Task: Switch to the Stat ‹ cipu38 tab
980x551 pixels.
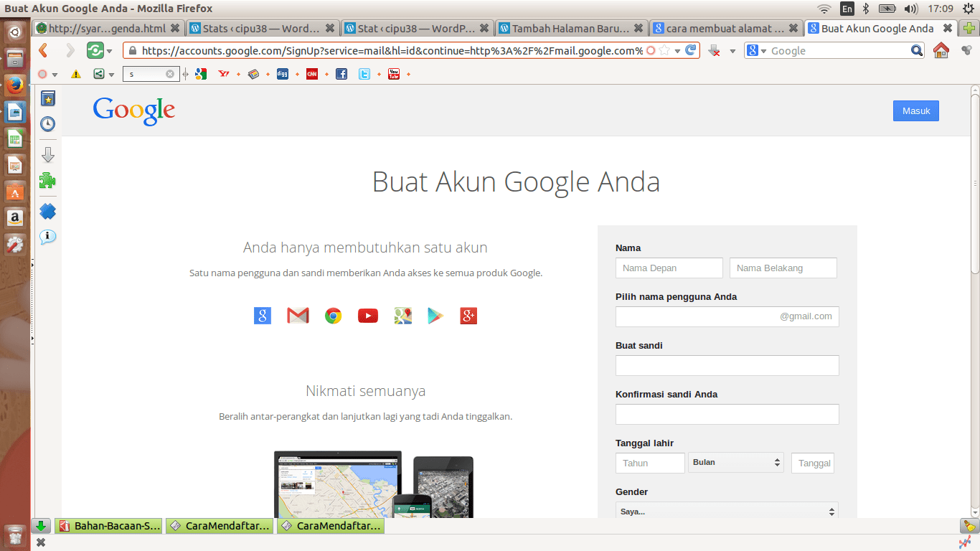Action: coord(417,29)
